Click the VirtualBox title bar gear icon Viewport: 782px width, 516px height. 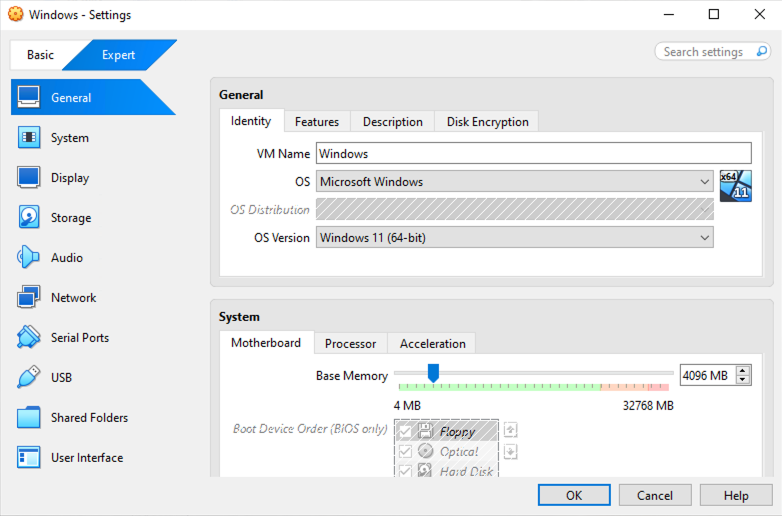point(15,14)
